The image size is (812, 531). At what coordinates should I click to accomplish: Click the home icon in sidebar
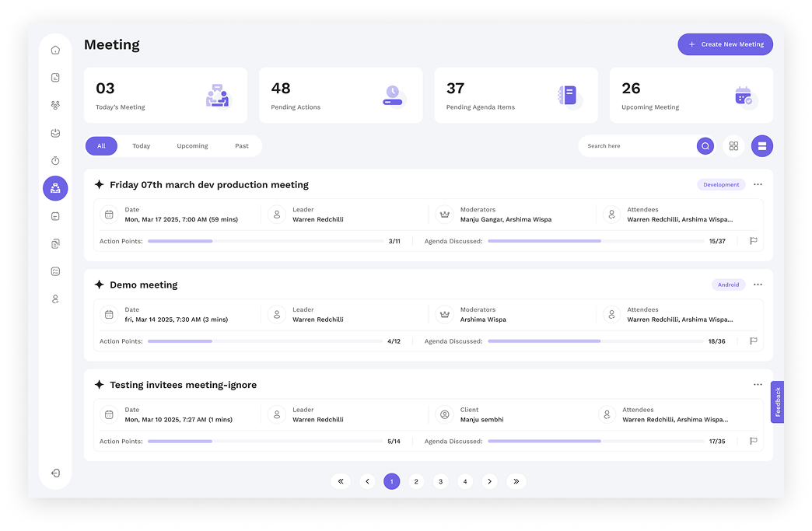tap(55, 50)
